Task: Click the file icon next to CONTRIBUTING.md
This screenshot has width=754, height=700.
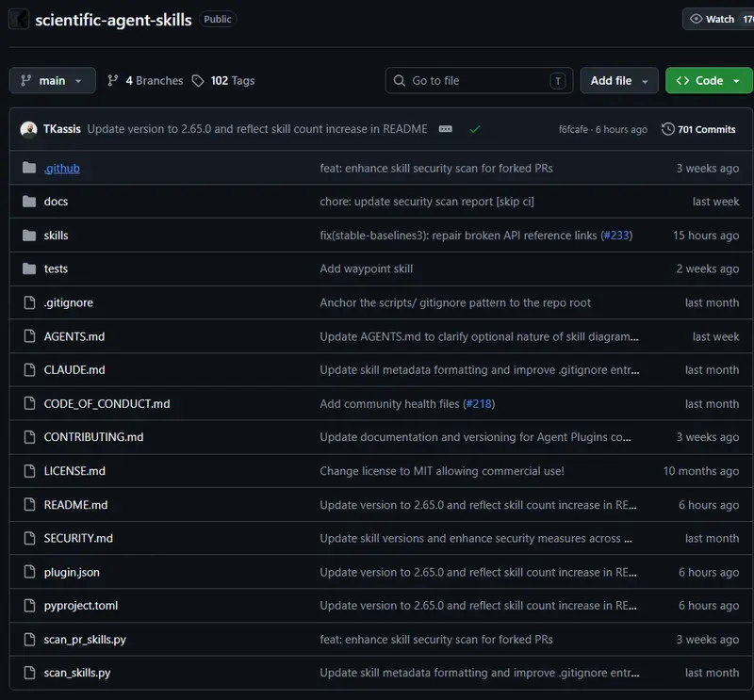Action: click(x=29, y=437)
